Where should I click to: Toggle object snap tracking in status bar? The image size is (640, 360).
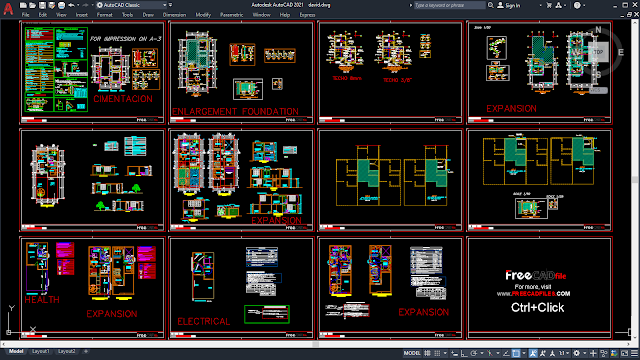tap(506, 353)
